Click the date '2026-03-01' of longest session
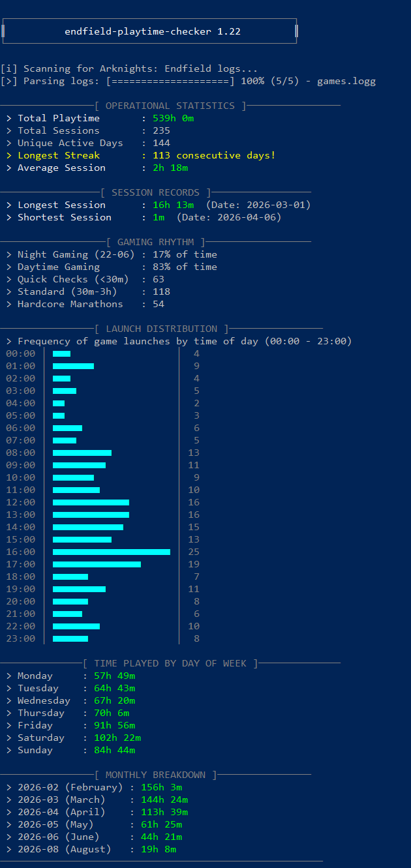This screenshot has width=411, height=868. click(276, 205)
